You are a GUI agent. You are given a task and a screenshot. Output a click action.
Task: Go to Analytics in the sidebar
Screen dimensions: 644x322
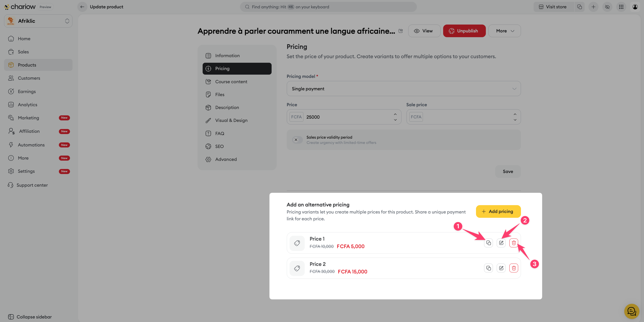[x=27, y=105]
